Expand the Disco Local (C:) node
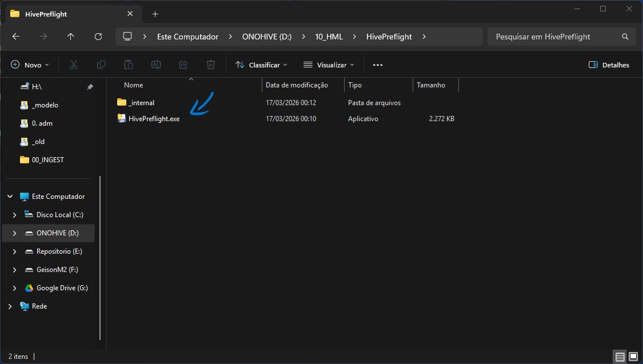This screenshot has height=364, width=643. pos(15,215)
